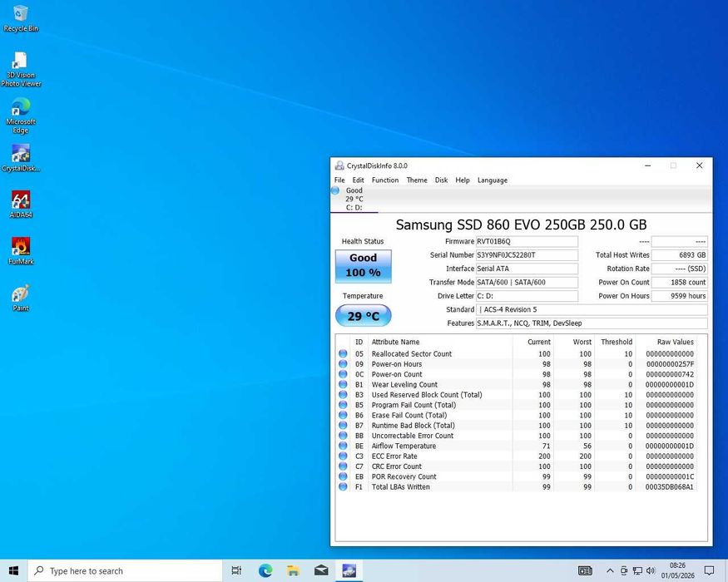Viewport: 728px width, 582px height.
Task: Click status orb for Uncorrectable Error Count
Action: 343,436
